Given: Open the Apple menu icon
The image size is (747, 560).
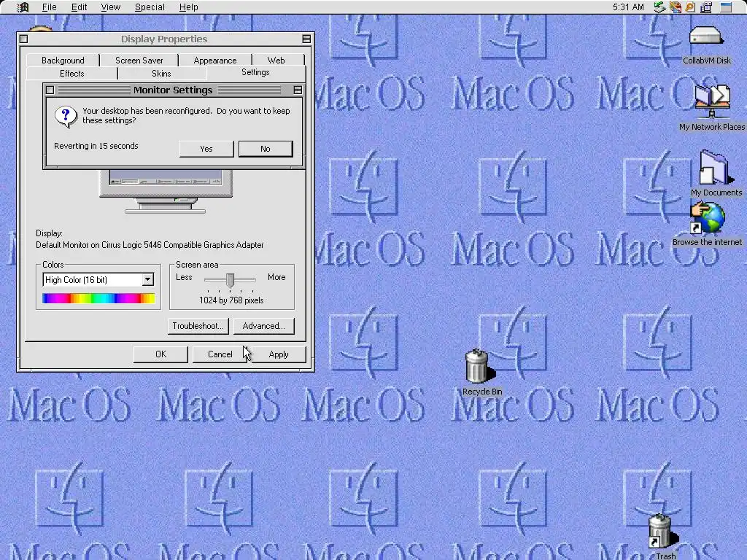Looking at the screenshot, I should click(x=23, y=7).
